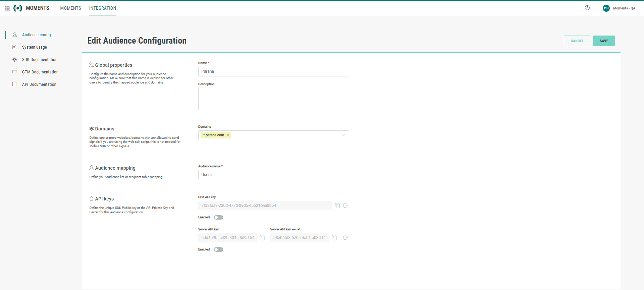Open the Moments - QA account menu
This screenshot has width=644, height=290.
click(624, 8)
